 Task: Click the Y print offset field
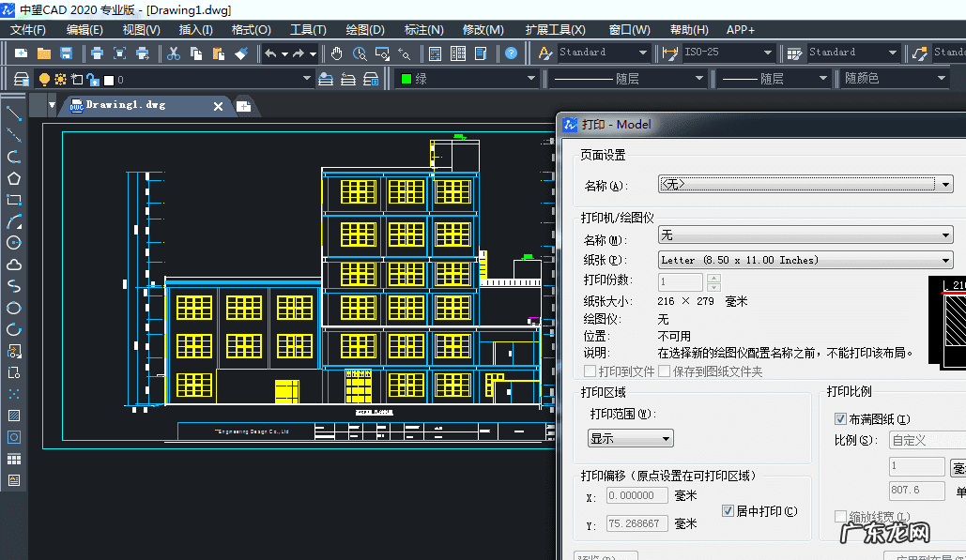tap(637, 523)
